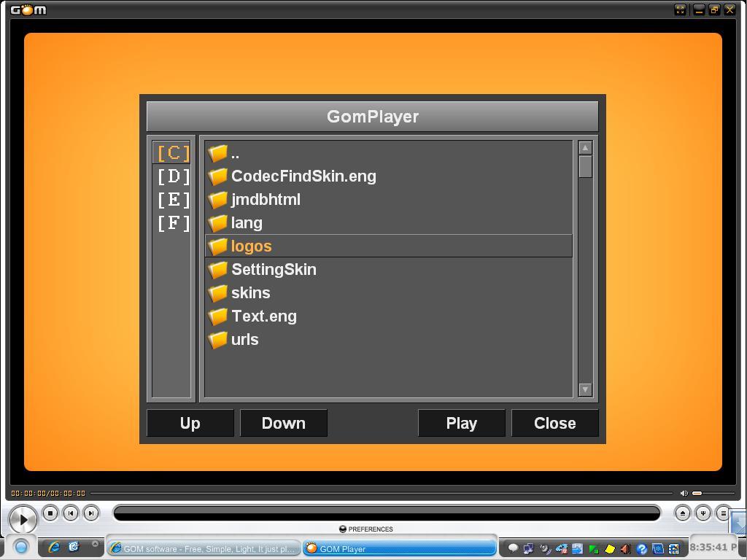The height and width of the screenshot is (560, 747).
Task: Click the scrollbar down arrow in the folder list
Action: (x=584, y=390)
